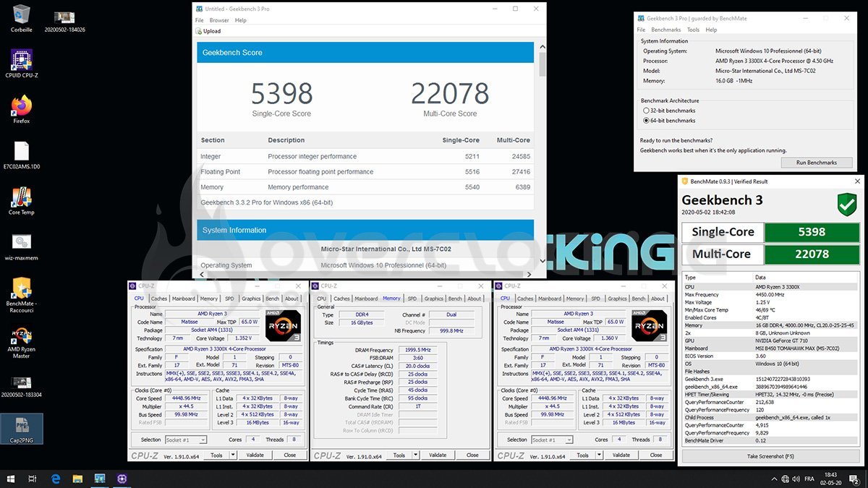The height and width of the screenshot is (488, 868).
Task: Open Tools dropdown arrow in rightmost CPU-Z
Action: click(x=599, y=455)
